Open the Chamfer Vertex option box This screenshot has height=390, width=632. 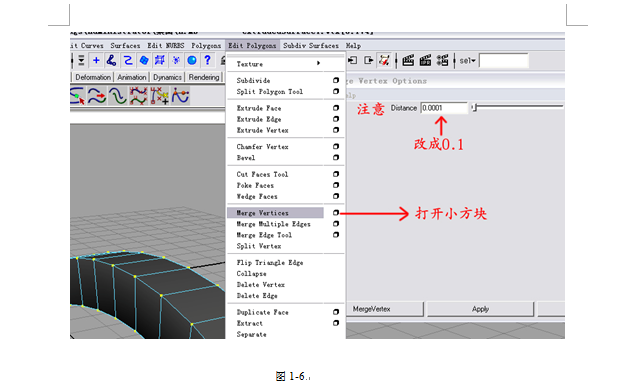point(336,147)
